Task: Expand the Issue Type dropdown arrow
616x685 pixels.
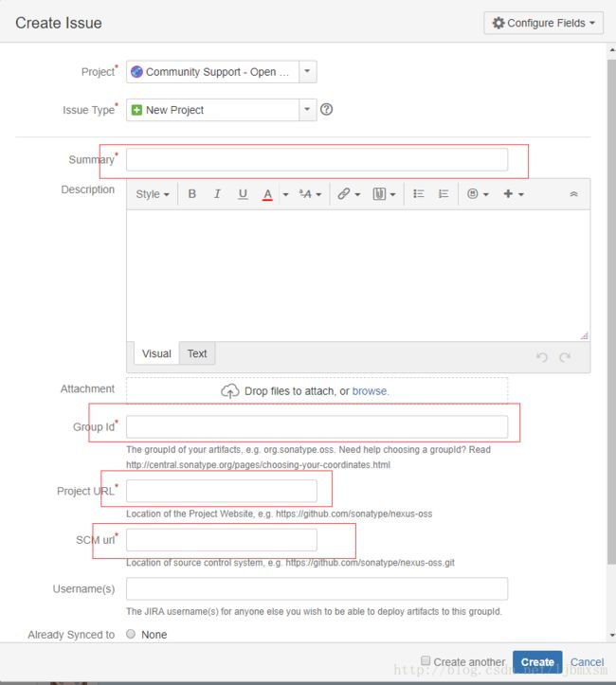Action: tap(308, 110)
